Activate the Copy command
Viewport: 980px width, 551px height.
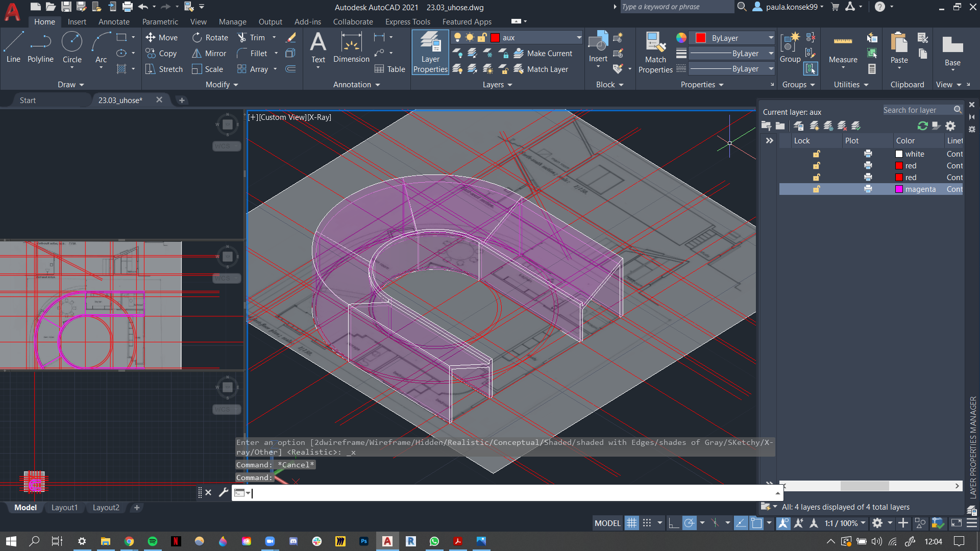click(161, 53)
